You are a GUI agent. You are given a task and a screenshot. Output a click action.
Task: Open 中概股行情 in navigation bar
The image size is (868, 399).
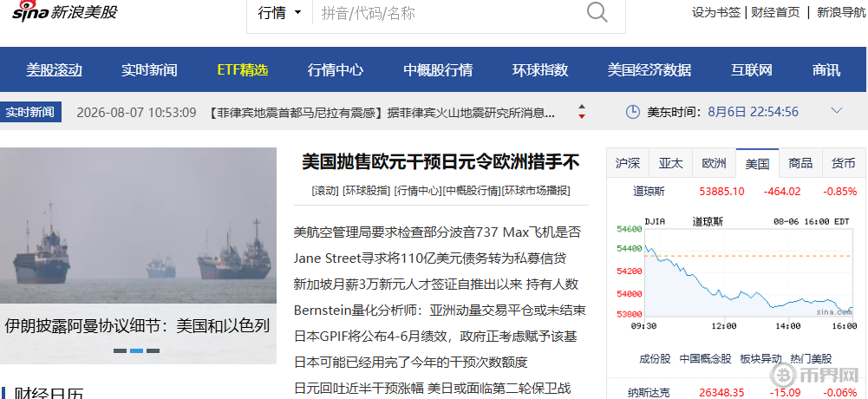tap(438, 70)
